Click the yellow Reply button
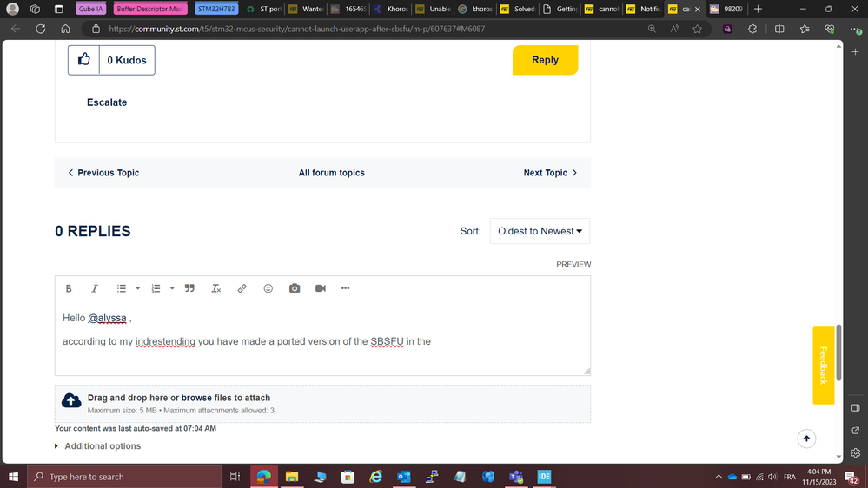 (x=546, y=60)
